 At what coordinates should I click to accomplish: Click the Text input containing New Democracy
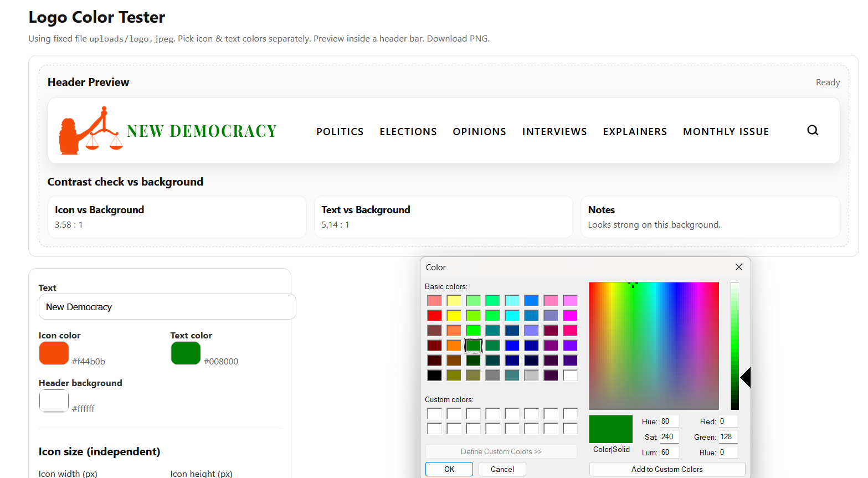(167, 307)
